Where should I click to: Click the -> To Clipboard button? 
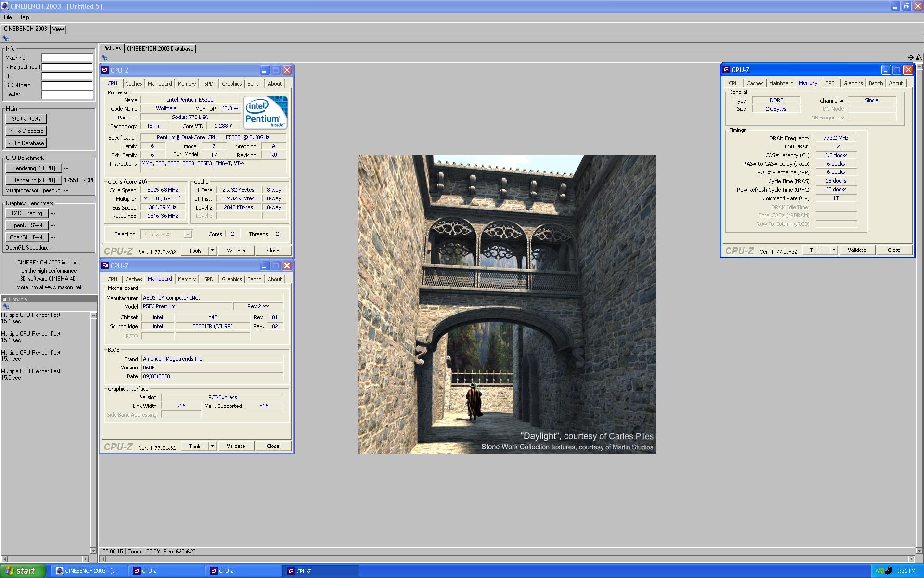pyautogui.click(x=26, y=131)
